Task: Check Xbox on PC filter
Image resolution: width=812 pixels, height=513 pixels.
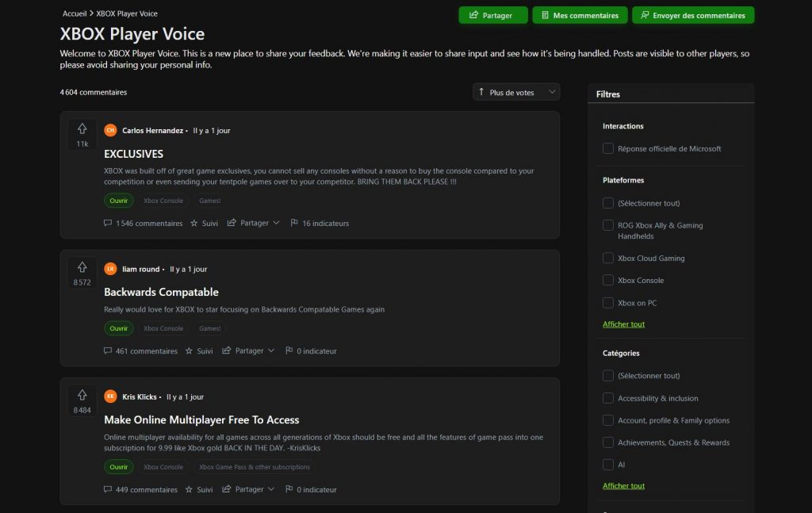Action: [608, 303]
